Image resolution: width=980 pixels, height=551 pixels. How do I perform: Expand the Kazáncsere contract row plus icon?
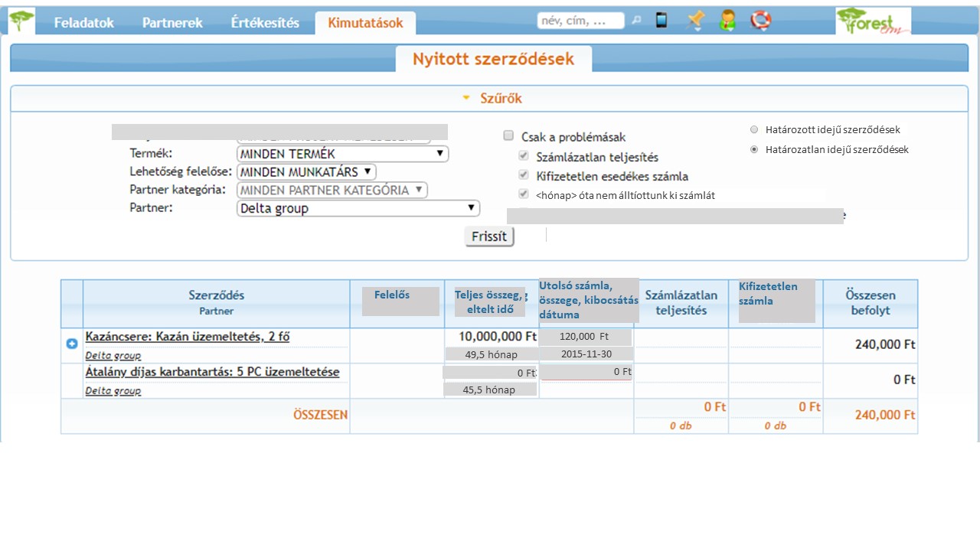(x=72, y=344)
